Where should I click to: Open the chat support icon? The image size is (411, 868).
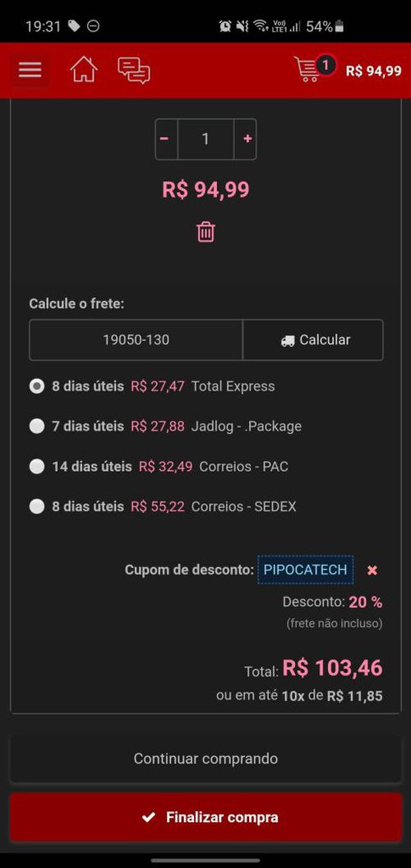pos(133,71)
